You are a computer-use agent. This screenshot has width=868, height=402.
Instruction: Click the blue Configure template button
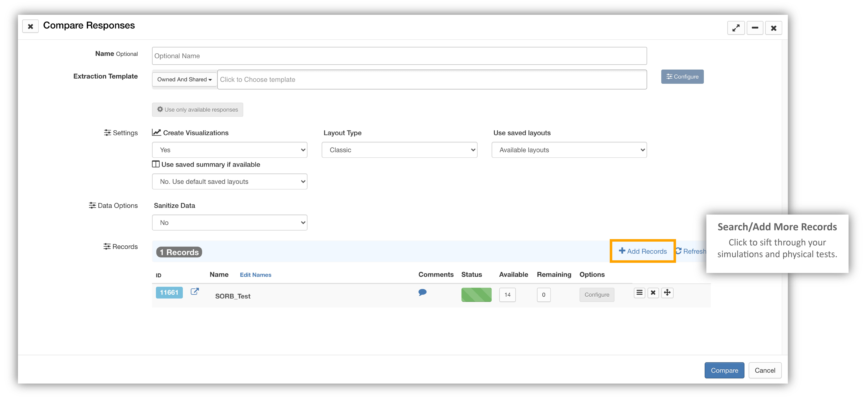[x=682, y=77]
